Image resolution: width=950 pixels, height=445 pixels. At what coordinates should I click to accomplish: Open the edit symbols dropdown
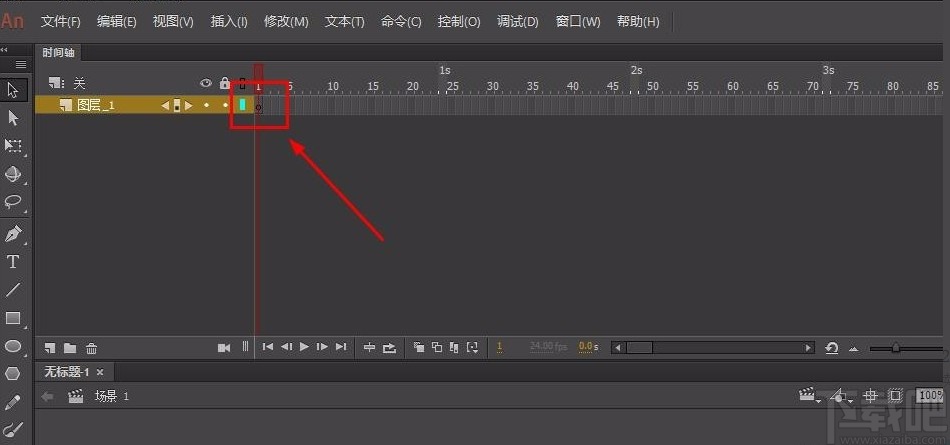click(841, 396)
